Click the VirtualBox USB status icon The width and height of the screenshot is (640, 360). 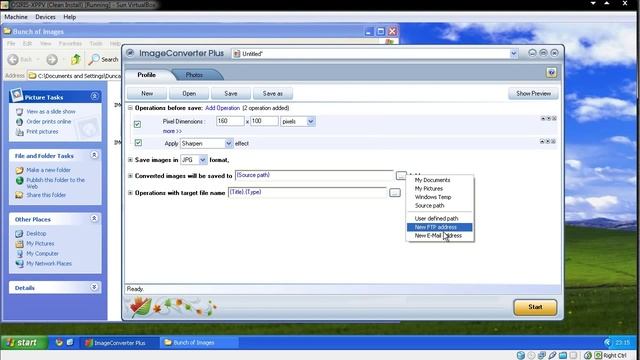[x=552, y=356]
